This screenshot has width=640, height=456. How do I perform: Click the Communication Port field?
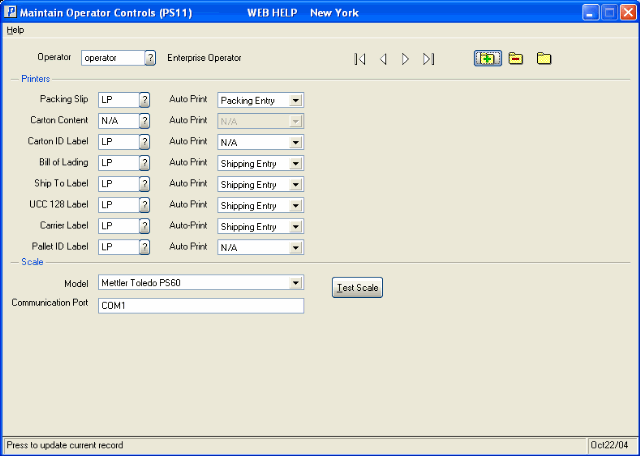[201, 306]
